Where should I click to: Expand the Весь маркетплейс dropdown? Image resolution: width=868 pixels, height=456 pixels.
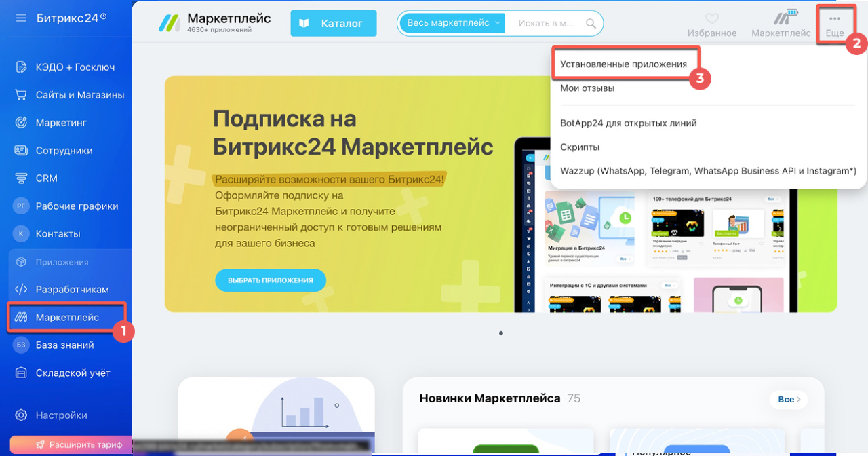tap(453, 23)
